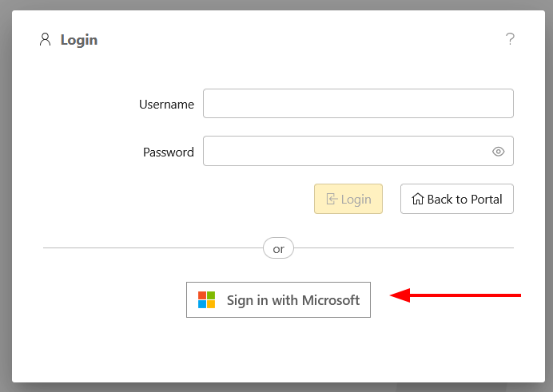The width and height of the screenshot is (553, 392).
Task: Open the help question mark icon
Action: 510,39
